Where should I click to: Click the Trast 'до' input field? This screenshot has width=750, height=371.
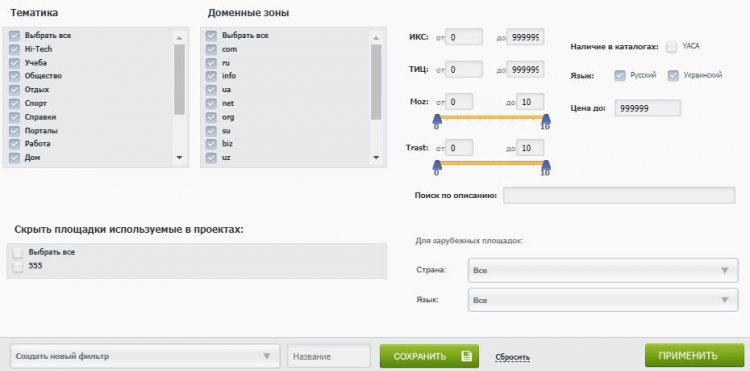pyautogui.click(x=530, y=148)
